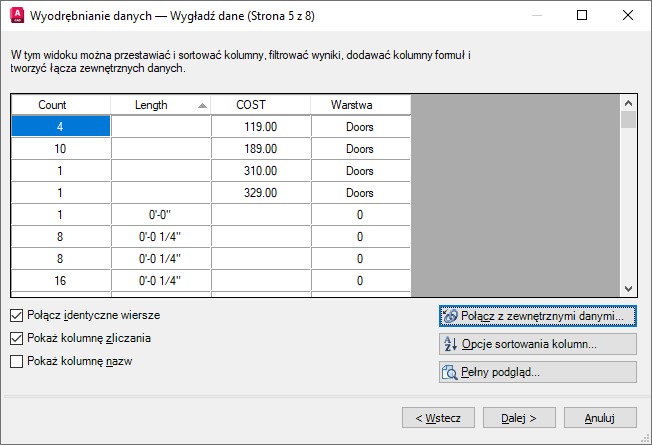The height and width of the screenshot is (445, 652).
Task: Sort by Count column header
Action: click(x=61, y=105)
